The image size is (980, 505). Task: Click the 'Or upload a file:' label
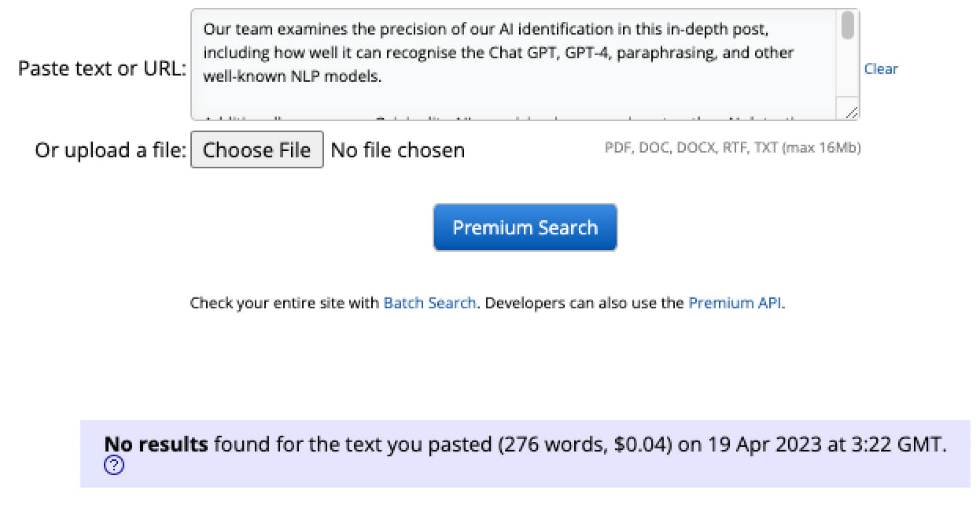pos(110,150)
